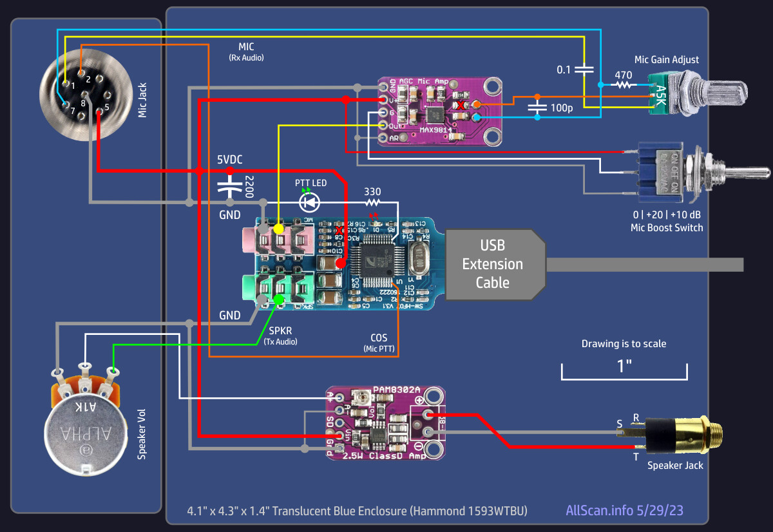
Task: Click the green dot on green speaker socket
Action: [278, 299]
